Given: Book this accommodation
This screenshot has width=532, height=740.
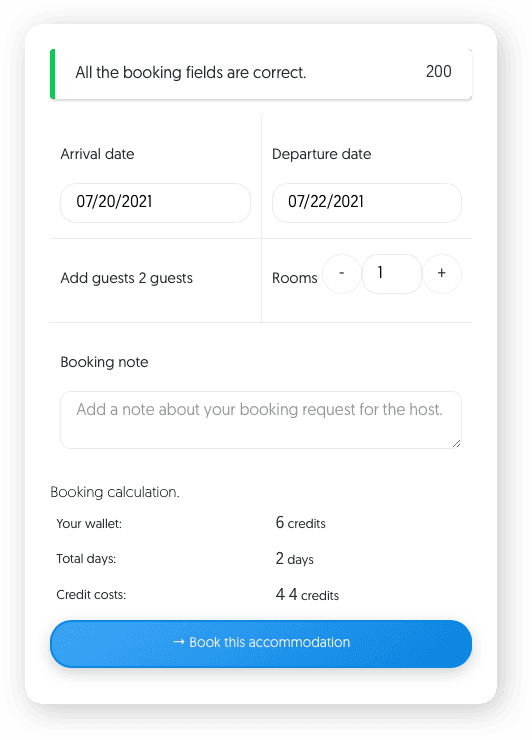Looking at the screenshot, I should click(x=261, y=644).
